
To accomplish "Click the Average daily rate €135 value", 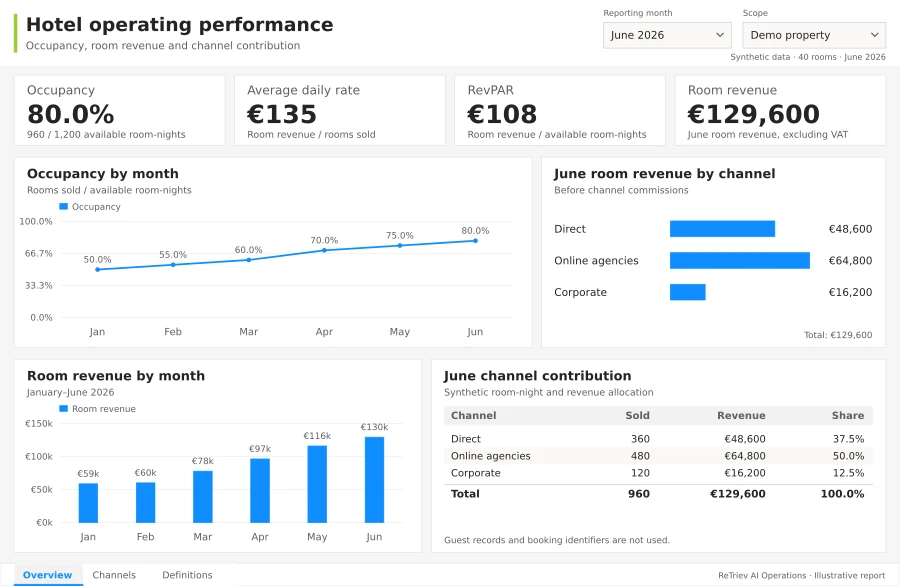I will 282,114.
